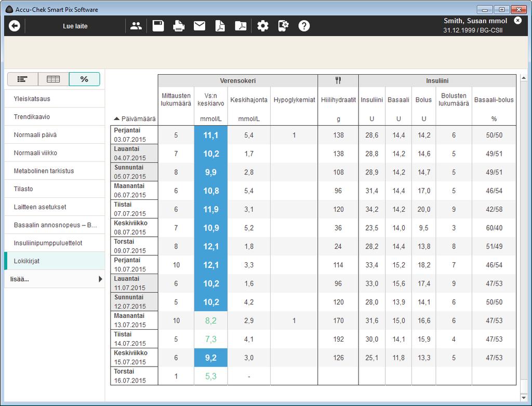Screen dimensions: 532x406
Task: Click basal-bolus ratio 60/40
Action: point(494,228)
